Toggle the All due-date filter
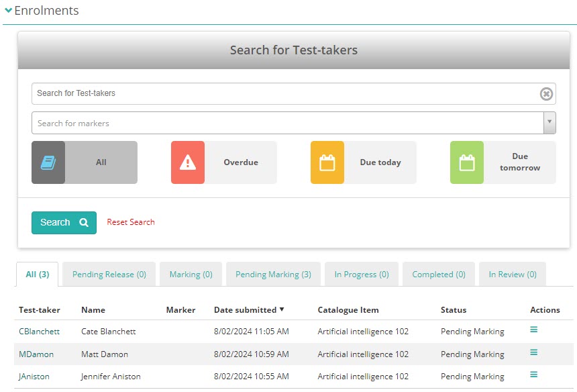This screenshot has width=577, height=392. coord(101,162)
